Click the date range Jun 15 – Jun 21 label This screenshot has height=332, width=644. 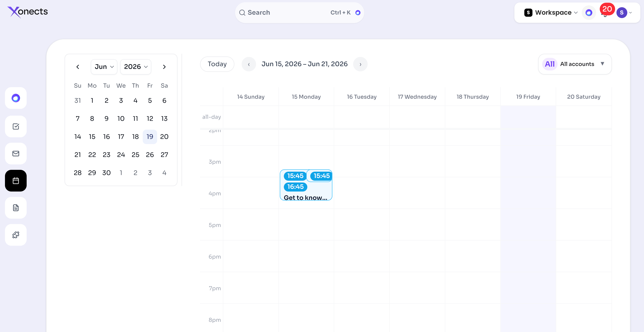[x=304, y=64]
